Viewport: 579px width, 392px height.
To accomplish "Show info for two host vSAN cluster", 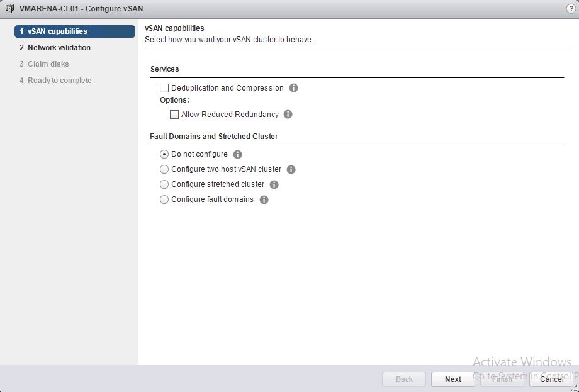I will (291, 169).
